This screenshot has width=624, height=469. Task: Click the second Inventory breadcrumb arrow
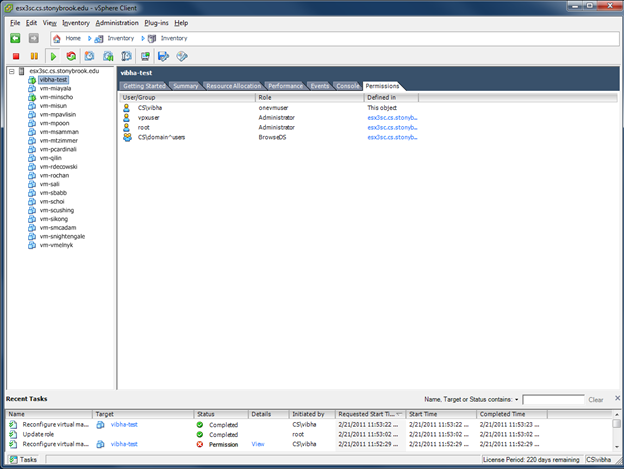tap(143, 39)
